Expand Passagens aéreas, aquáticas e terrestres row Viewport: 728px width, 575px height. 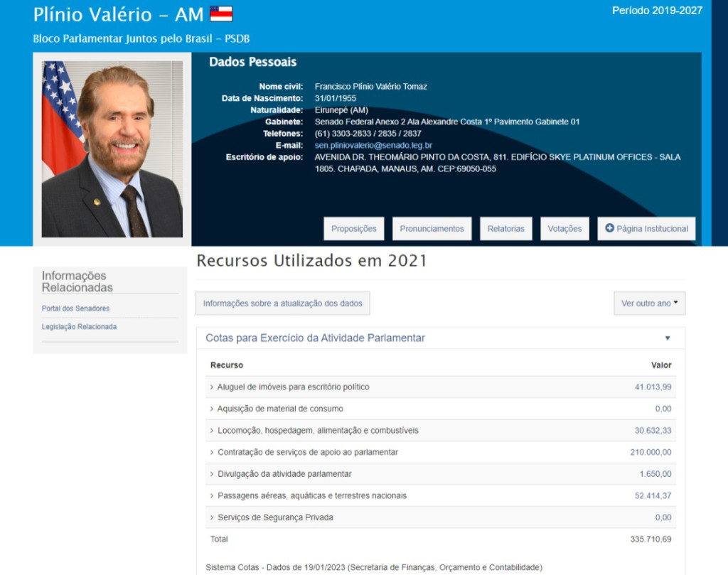311,495
